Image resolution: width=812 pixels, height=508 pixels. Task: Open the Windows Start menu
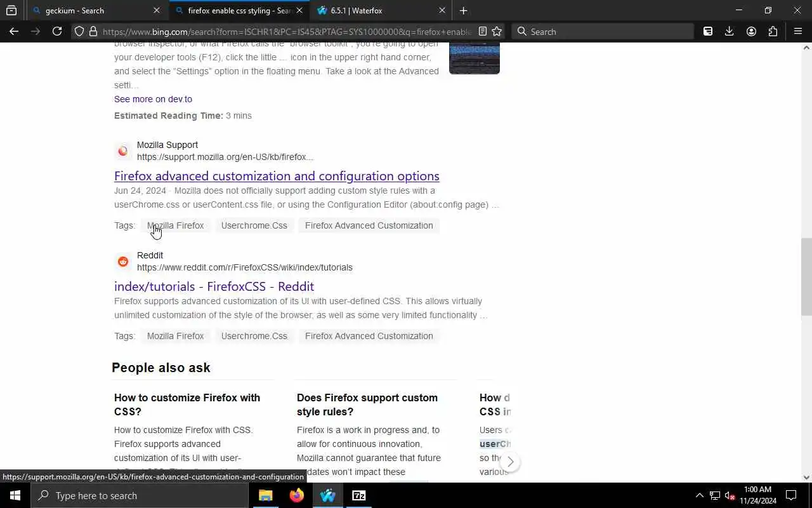pos(15,495)
